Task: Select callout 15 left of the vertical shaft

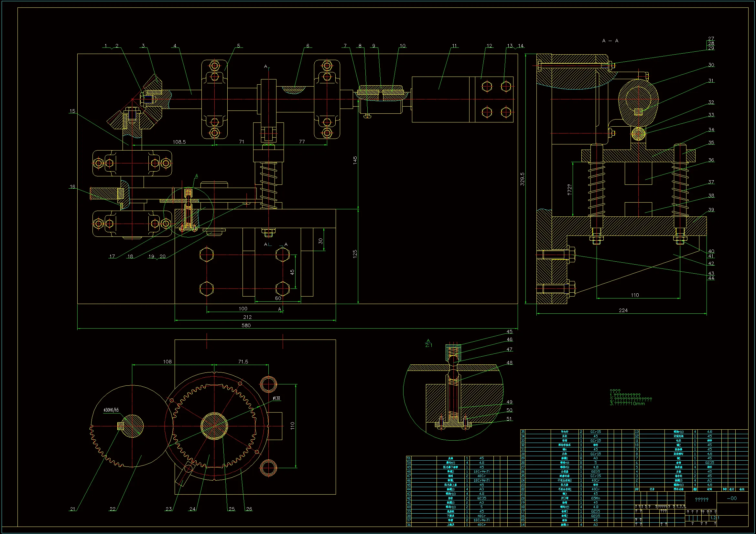Action: (x=72, y=111)
